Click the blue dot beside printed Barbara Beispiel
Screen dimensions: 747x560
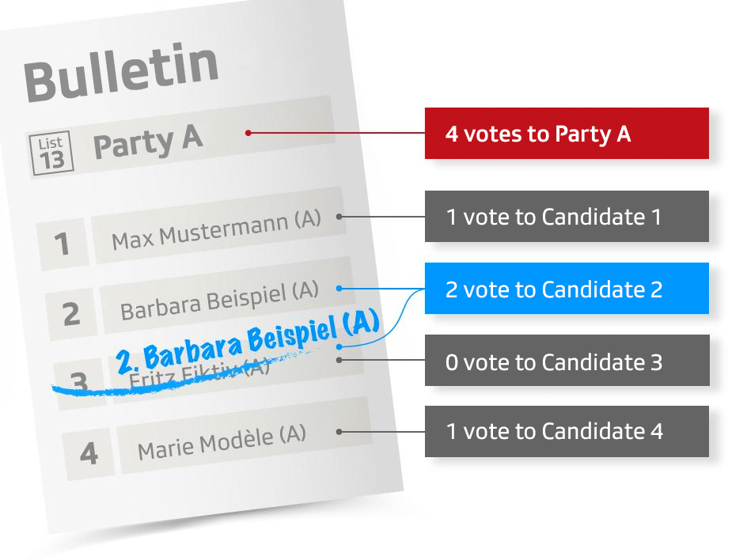339,288
